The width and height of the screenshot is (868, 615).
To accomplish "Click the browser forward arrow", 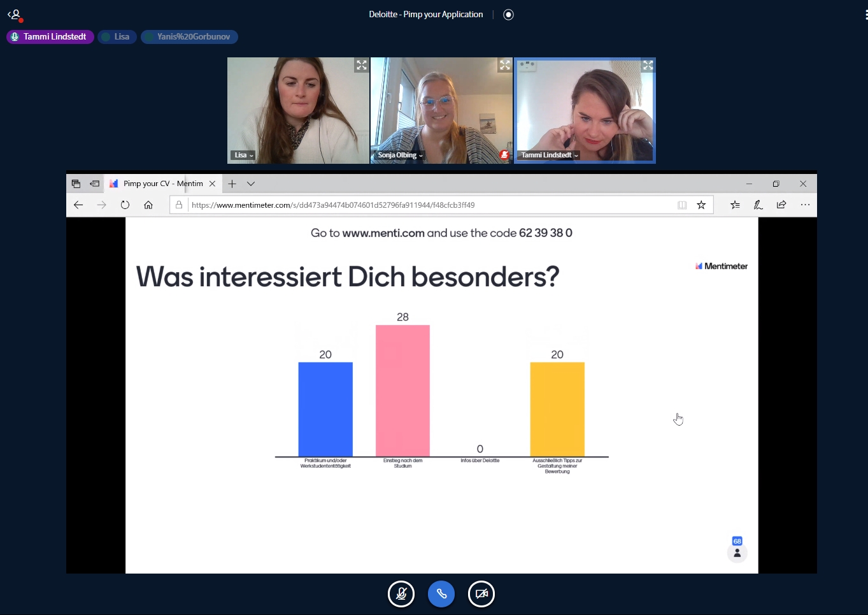I will [x=101, y=205].
